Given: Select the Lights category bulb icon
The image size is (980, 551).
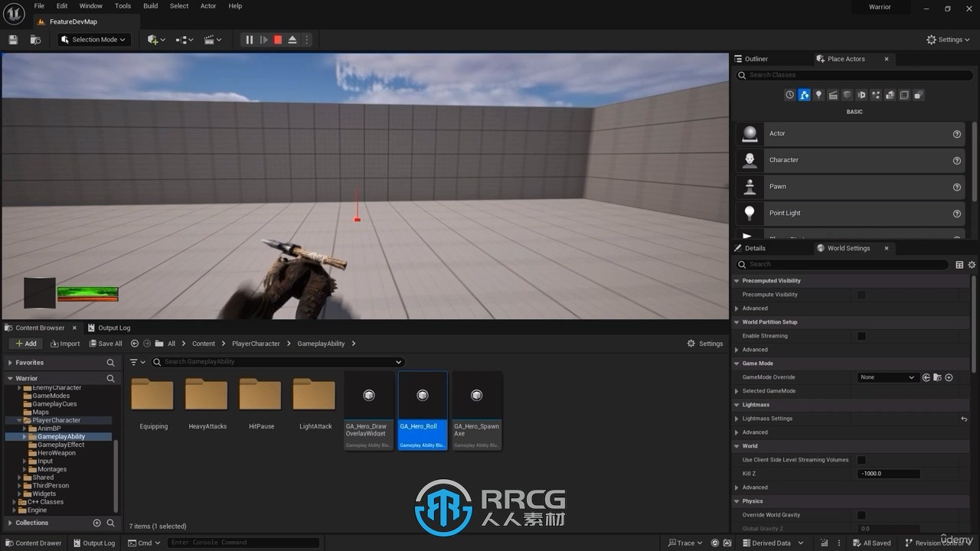Looking at the screenshot, I should [818, 95].
